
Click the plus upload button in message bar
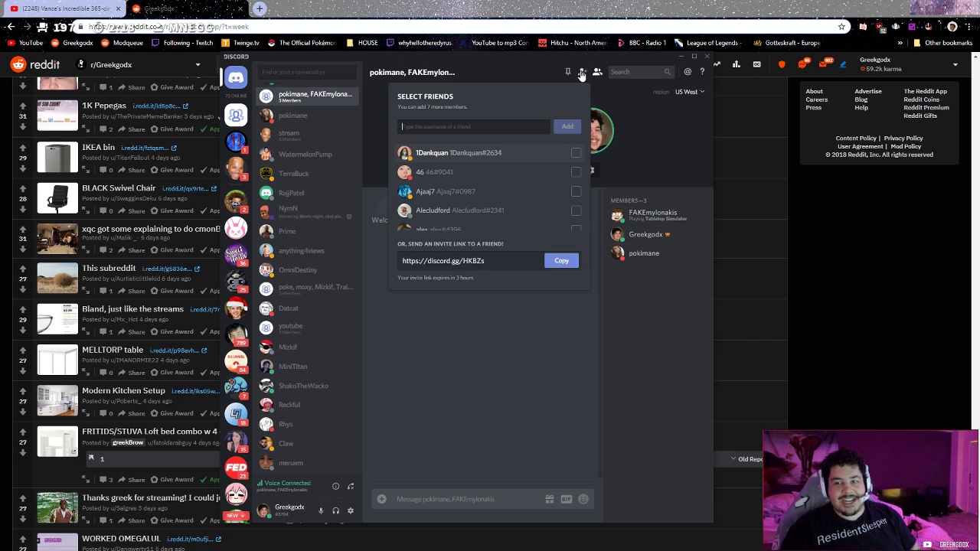[x=381, y=499]
